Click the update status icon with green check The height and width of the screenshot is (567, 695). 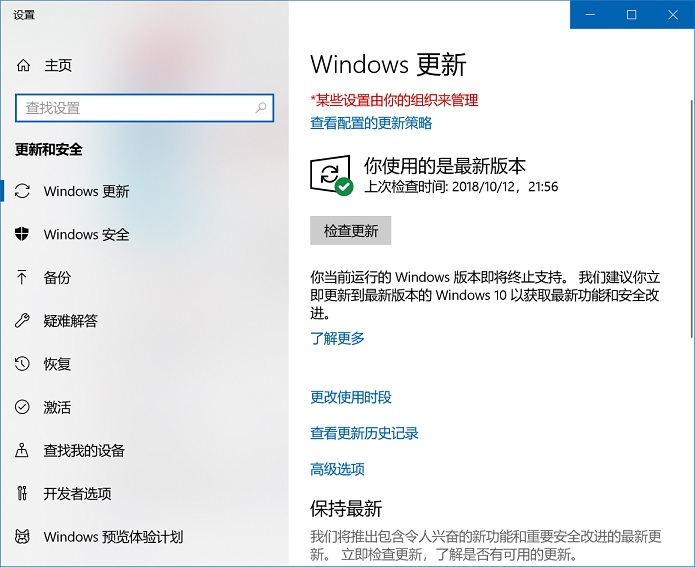point(331,175)
